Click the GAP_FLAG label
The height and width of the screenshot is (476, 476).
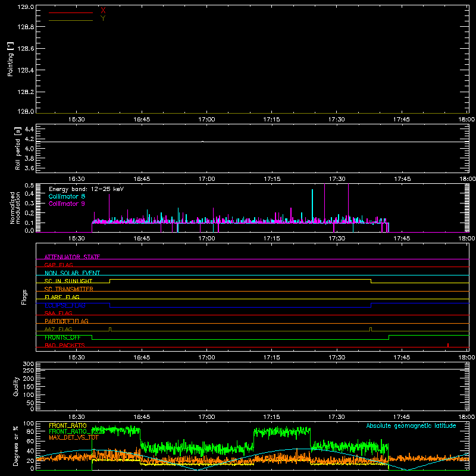pos(58,265)
